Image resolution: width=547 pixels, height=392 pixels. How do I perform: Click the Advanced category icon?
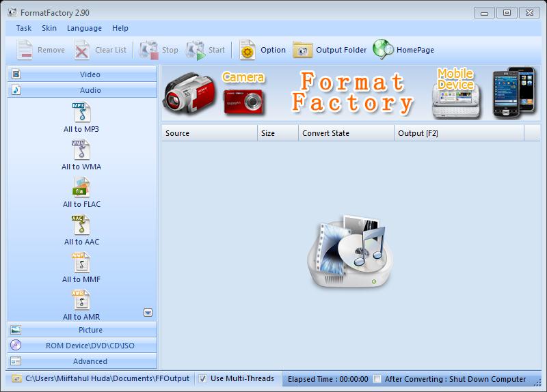click(x=16, y=361)
